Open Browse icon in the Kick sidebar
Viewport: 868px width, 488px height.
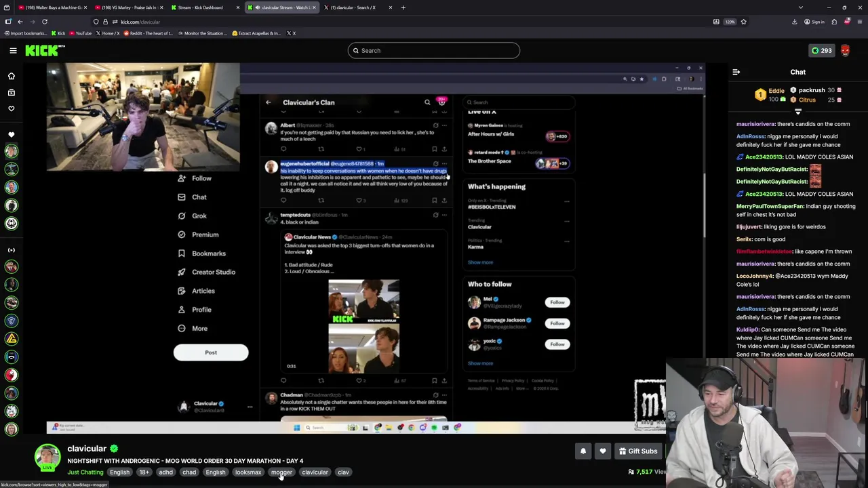tap(11, 92)
